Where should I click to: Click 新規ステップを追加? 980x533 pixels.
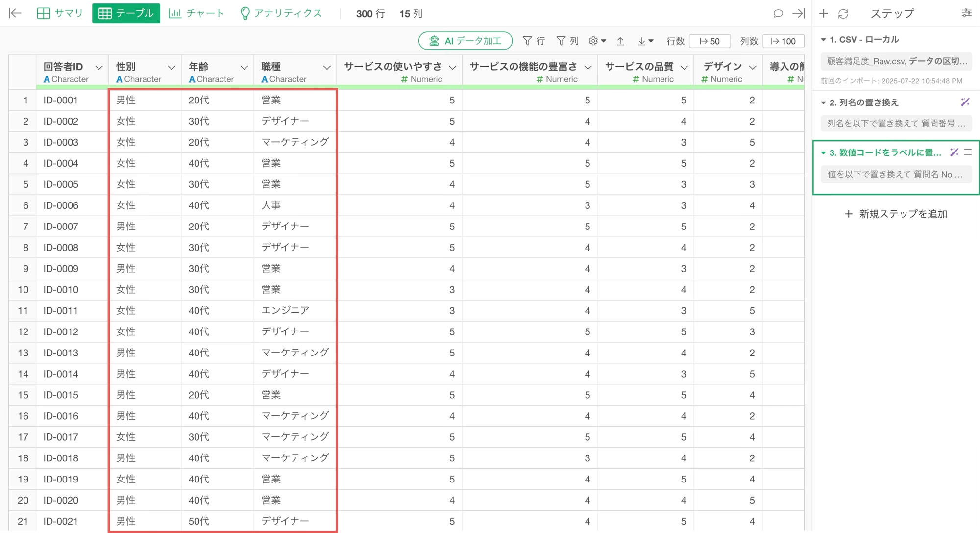pos(896,214)
